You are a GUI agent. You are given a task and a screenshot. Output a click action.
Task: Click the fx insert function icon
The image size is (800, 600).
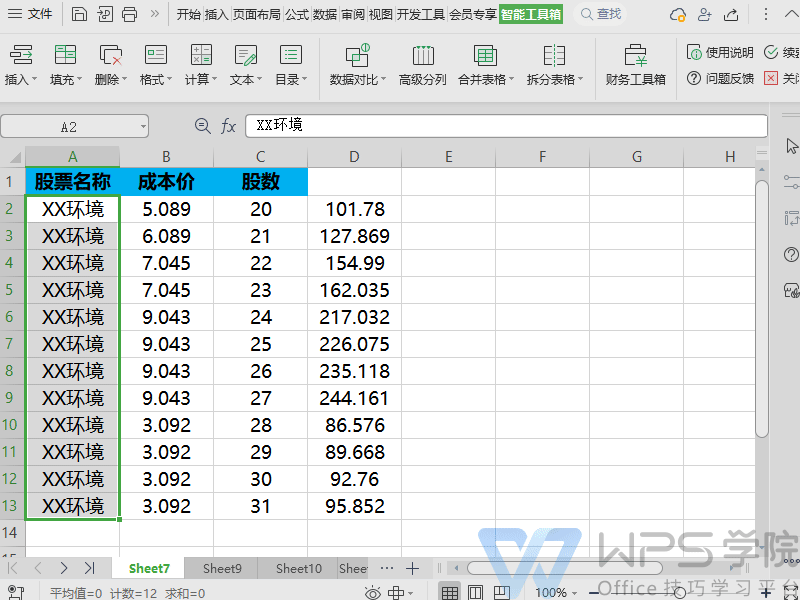click(228, 126)
